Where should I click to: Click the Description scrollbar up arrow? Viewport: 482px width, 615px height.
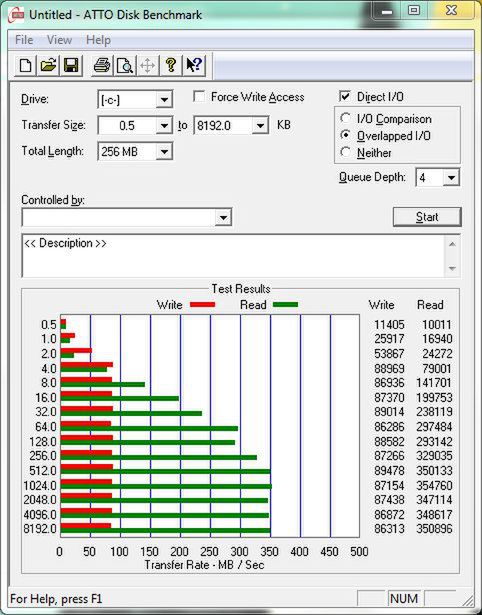click(452, 244)
